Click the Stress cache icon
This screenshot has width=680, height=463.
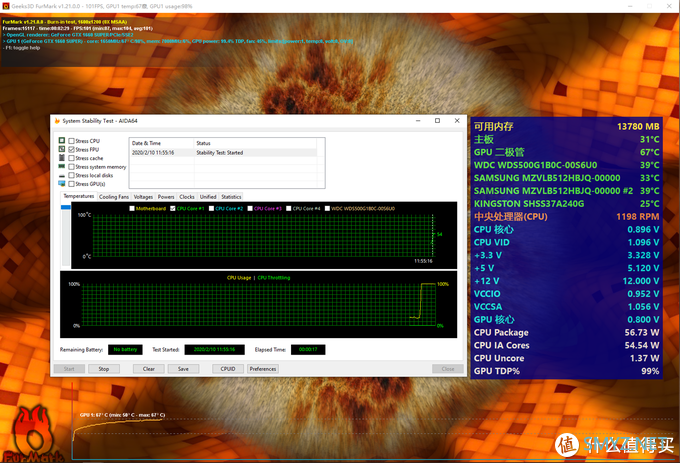tap(62, 158)
